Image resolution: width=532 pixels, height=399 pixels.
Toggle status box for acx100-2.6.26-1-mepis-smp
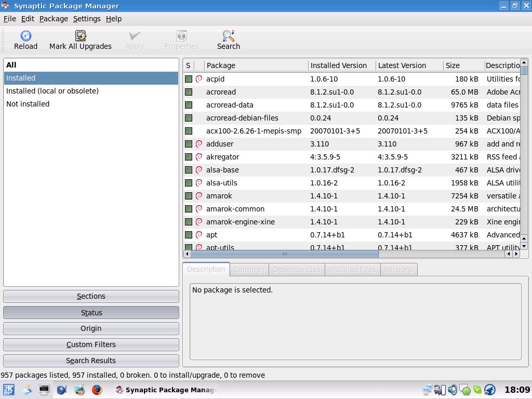[189, 131]
